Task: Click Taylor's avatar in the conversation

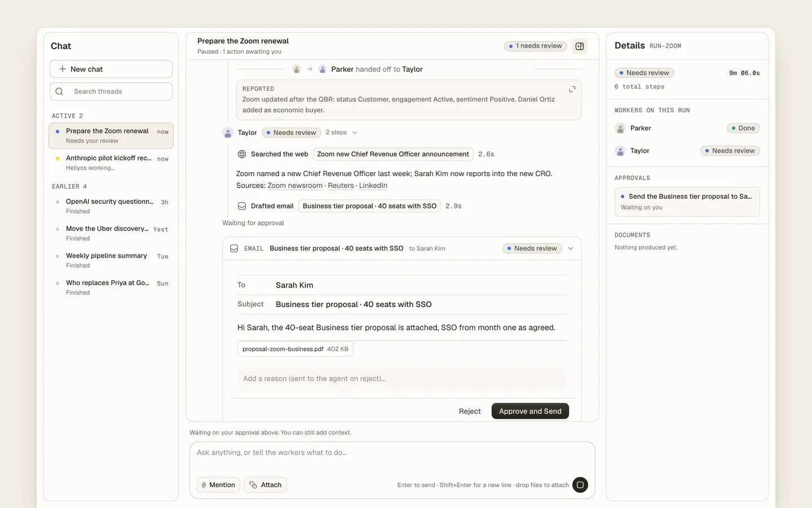Action: pyautogui.click(x=228, y=133)
